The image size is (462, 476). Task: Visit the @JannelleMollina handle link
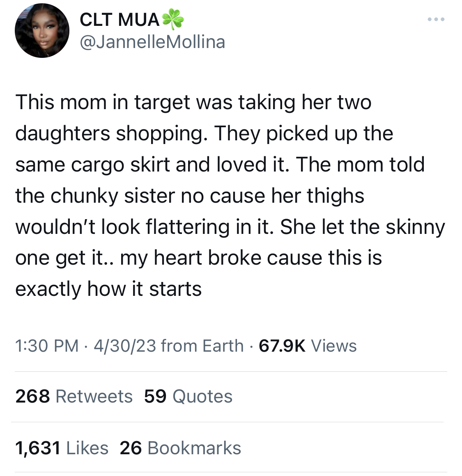click(x=152, y=41)
